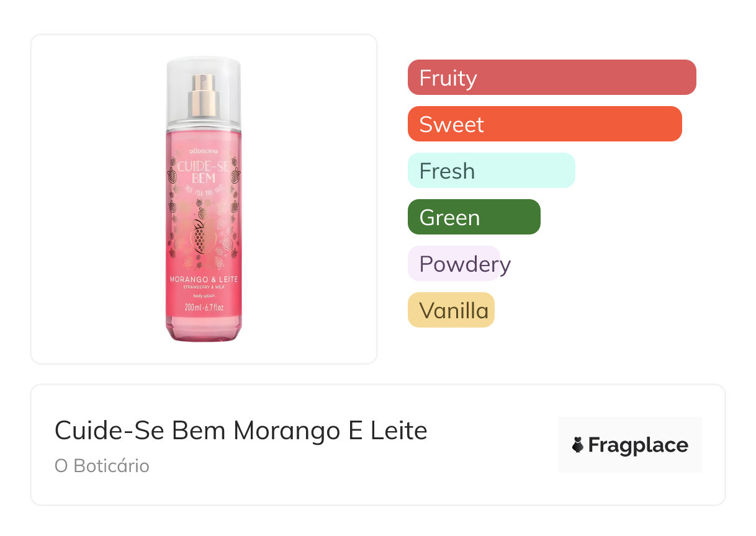This screenshot has height=536, width=756.
Task: Click the Powdery accord bar
Action: click(455, 264)
